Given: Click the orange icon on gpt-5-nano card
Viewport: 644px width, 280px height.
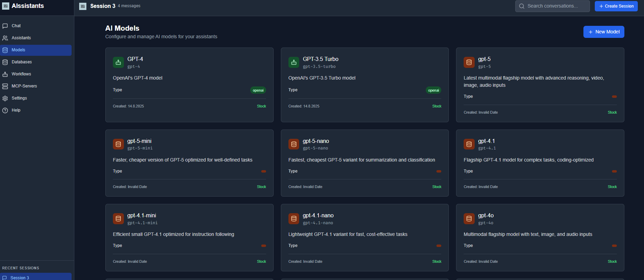Looking at the screenshot, I should pos(294,144).
